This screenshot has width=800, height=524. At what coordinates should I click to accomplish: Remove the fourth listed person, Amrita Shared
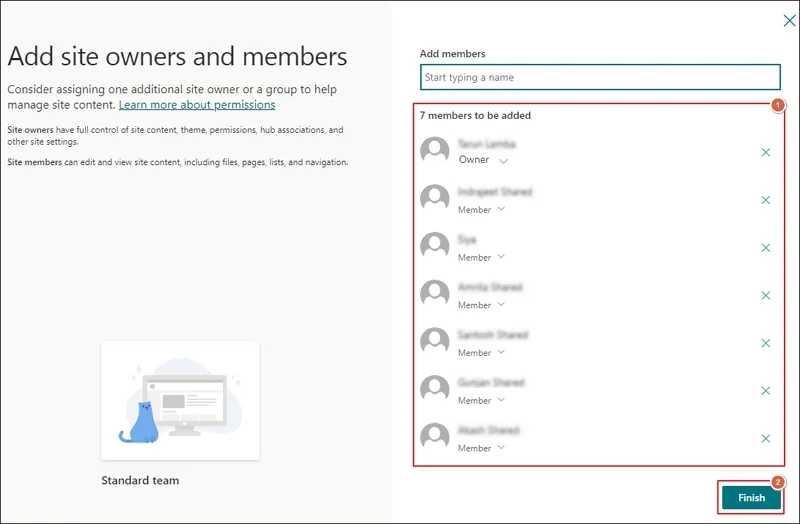(765, 295)
